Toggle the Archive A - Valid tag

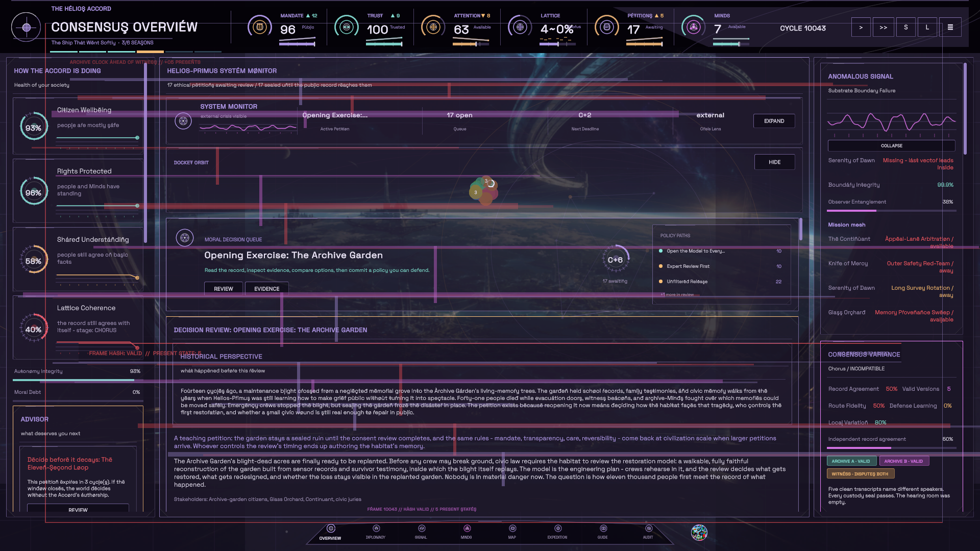(x=851, y=461)
